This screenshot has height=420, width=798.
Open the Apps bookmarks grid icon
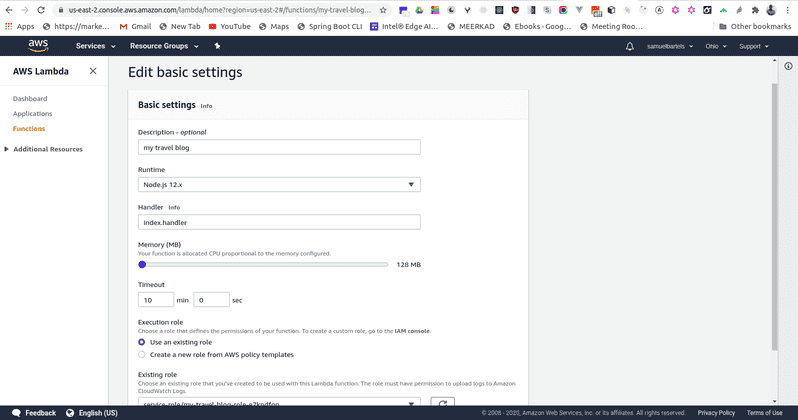(x=9, y=26)
